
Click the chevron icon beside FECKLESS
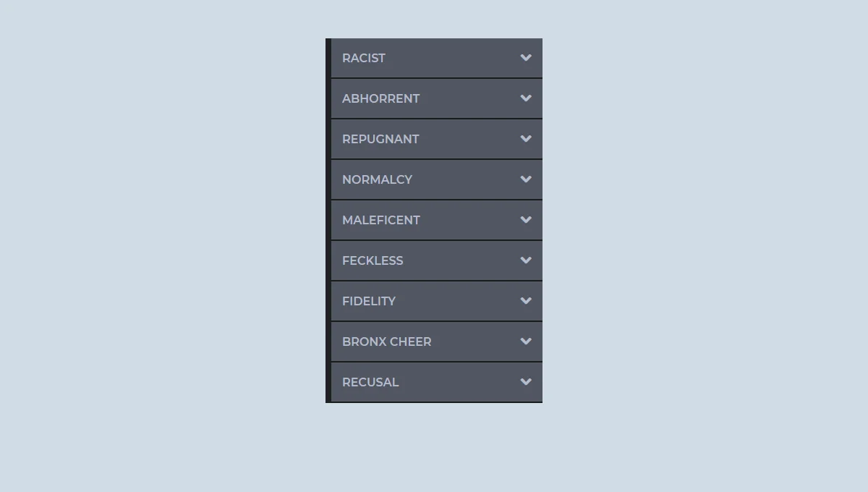526,260
